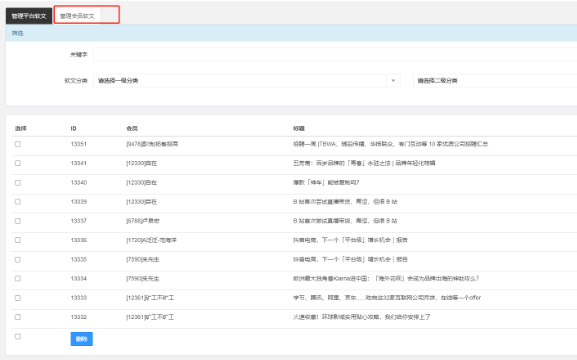Tick the checkbox for row ID 13332

(18, 317)
